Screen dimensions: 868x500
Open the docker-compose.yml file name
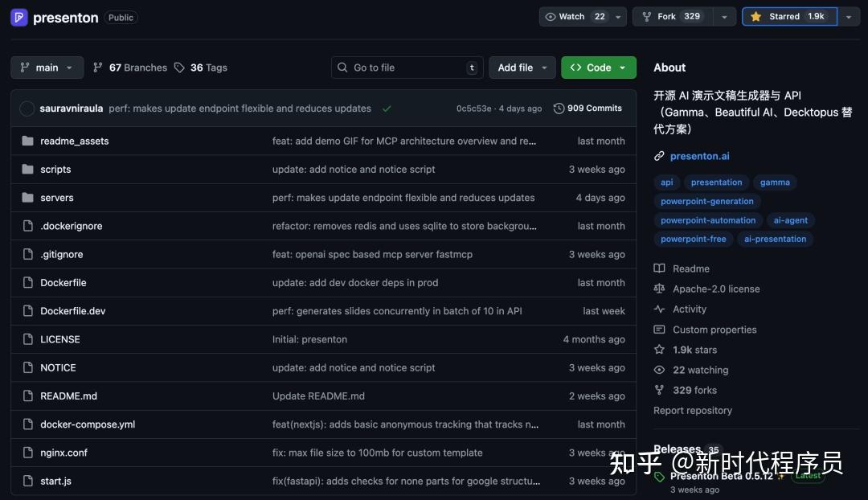pyautogui.click(x=88, y=424)
